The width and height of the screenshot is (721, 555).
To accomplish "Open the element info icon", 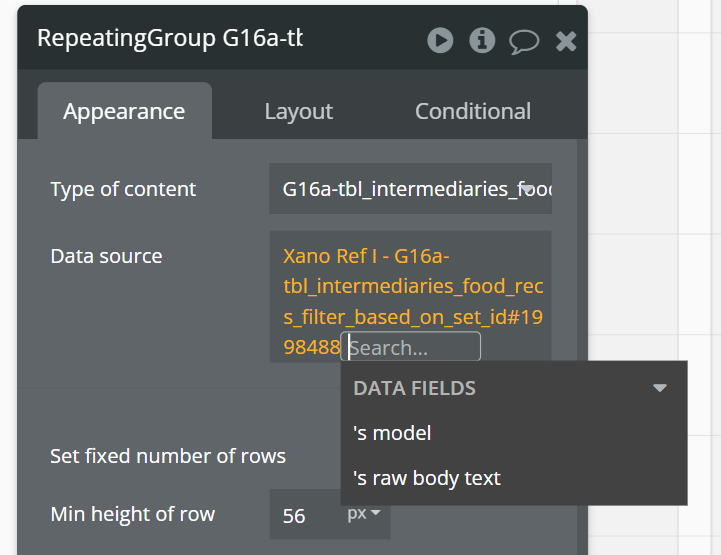I will tap(482, 40).
